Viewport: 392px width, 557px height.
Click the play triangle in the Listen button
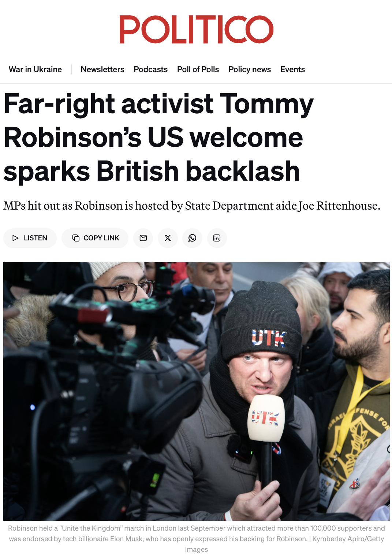pyautogui.click(x=15, y=238)
